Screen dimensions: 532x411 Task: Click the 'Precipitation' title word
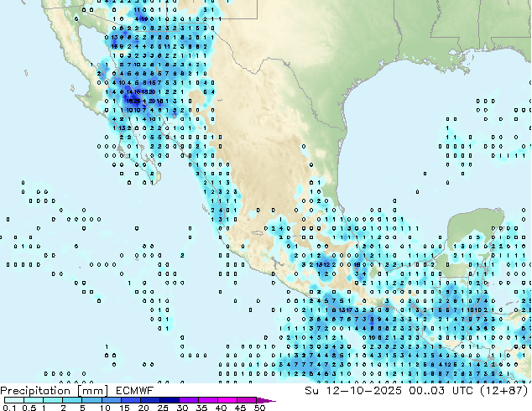[x=35, y=391]
